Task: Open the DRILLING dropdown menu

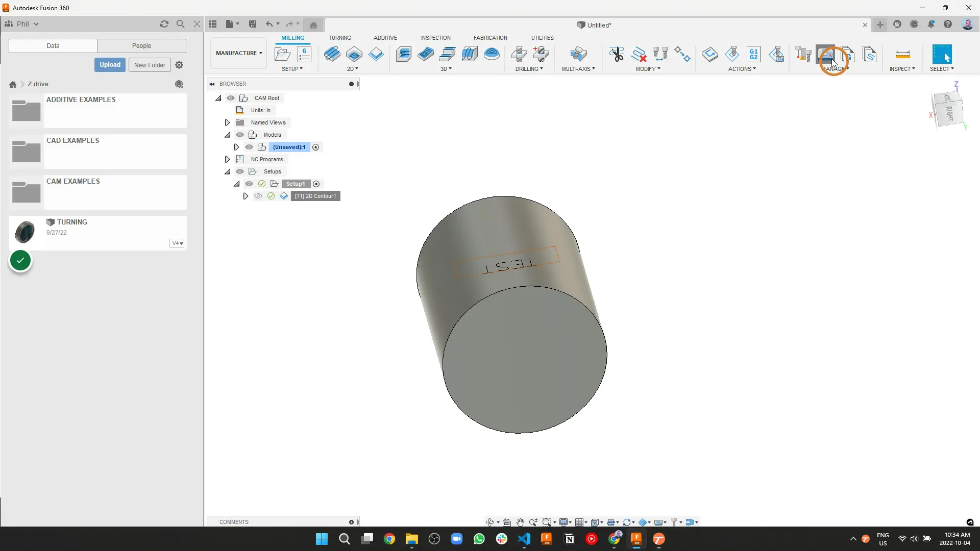Action: [x=529, y=69]
